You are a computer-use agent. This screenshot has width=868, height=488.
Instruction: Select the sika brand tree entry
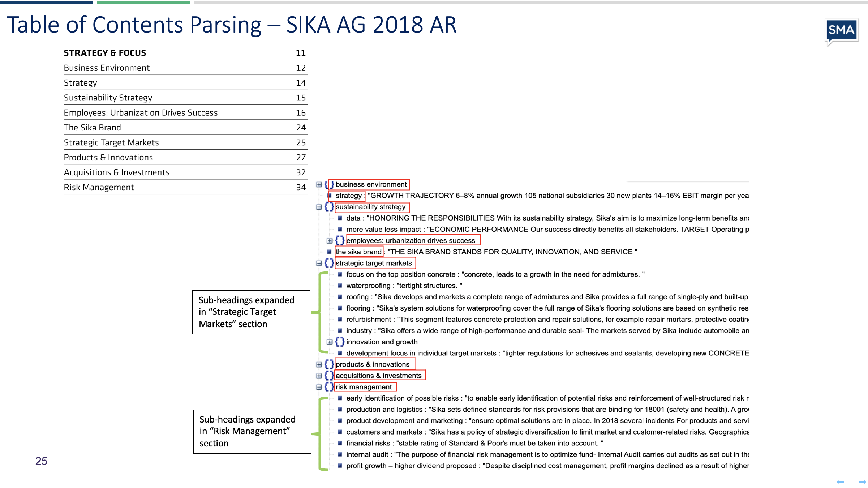pyautogui.click(x=358, y=252)
